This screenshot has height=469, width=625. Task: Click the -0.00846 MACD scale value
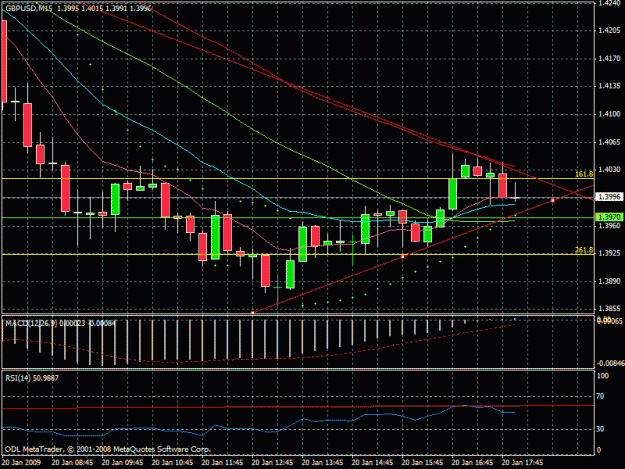coord(610,363)
